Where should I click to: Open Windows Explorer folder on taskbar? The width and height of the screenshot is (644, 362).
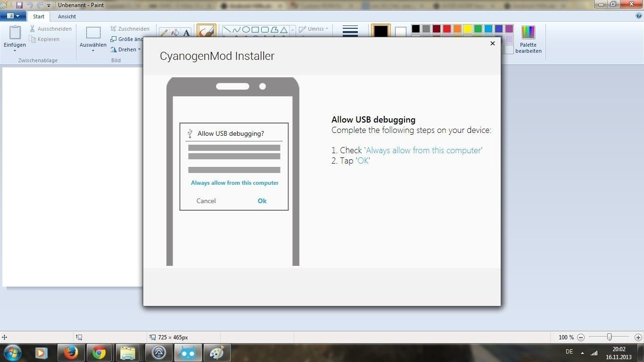pyautogui.click(x=128, y=353)
